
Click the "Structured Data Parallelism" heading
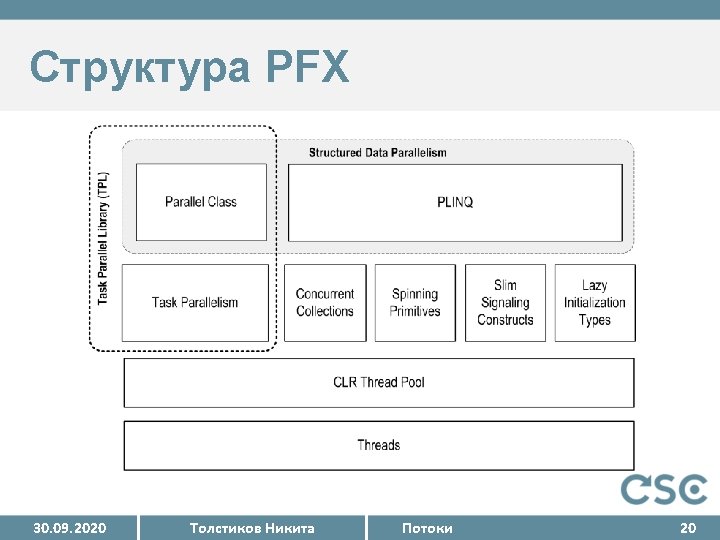click(x=377, y=153)
